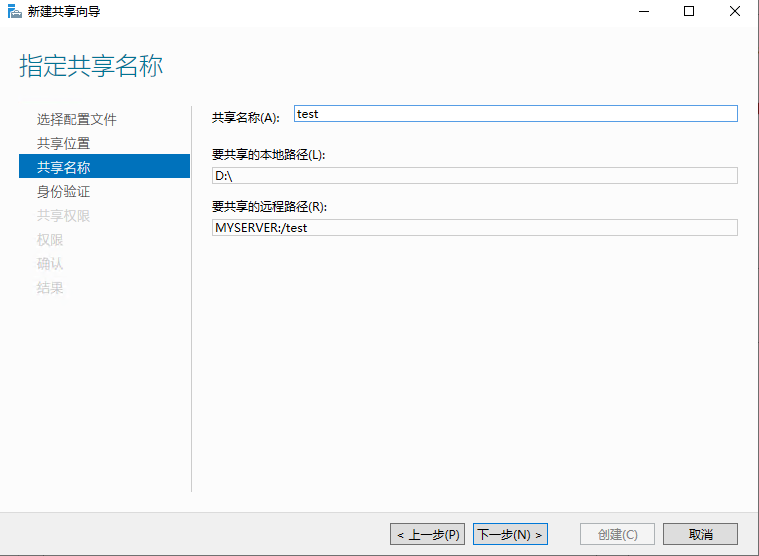Click the 结果 step in sidebar
This screenshot has height=556, width=759.
click(50, 287)
